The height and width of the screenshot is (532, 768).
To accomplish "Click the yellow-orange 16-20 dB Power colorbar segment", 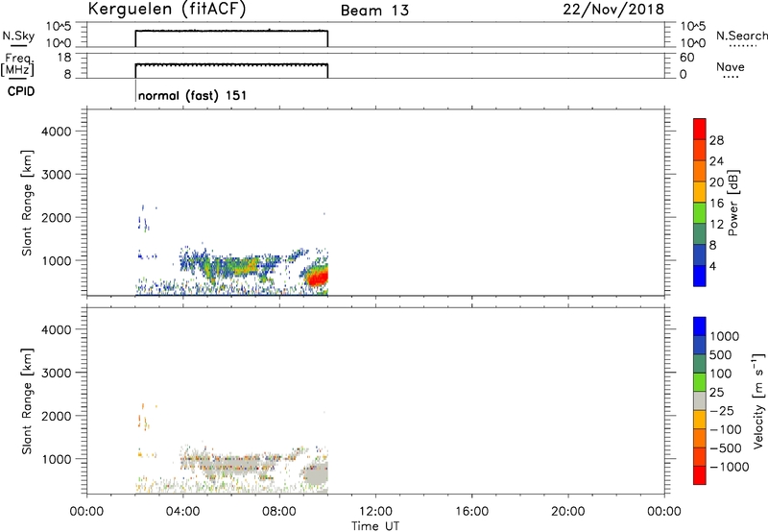I will (x=700, y=191).
